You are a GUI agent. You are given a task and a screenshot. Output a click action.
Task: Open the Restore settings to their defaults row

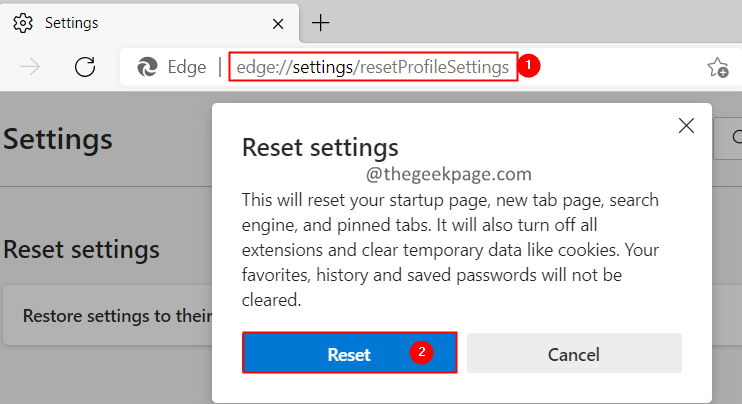coord(110,316)
